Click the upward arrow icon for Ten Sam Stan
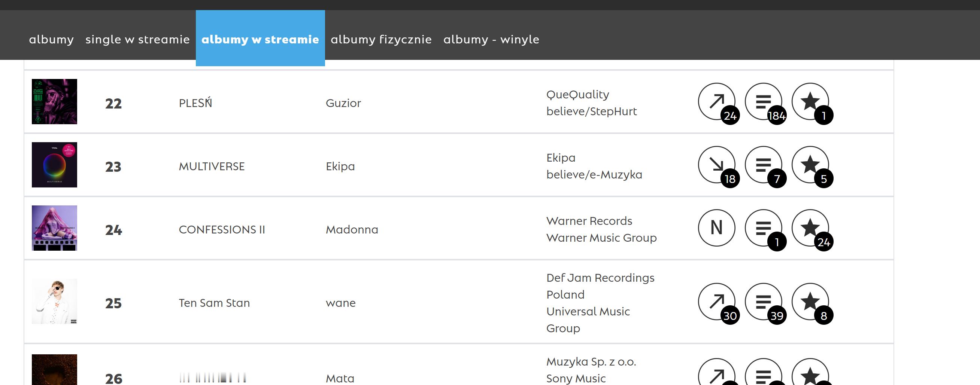 pos(717,302)
